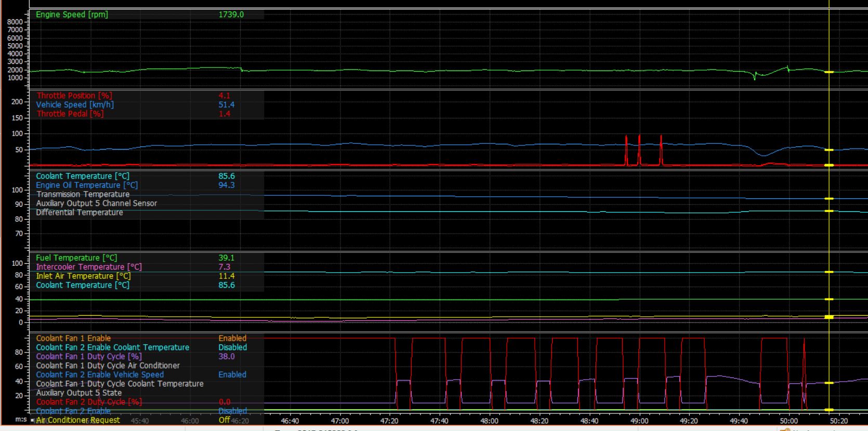This screenshot has width=868, height=431.
Task: Click the Coolant Fan 1 Enable label
Action: pos(73,339)
